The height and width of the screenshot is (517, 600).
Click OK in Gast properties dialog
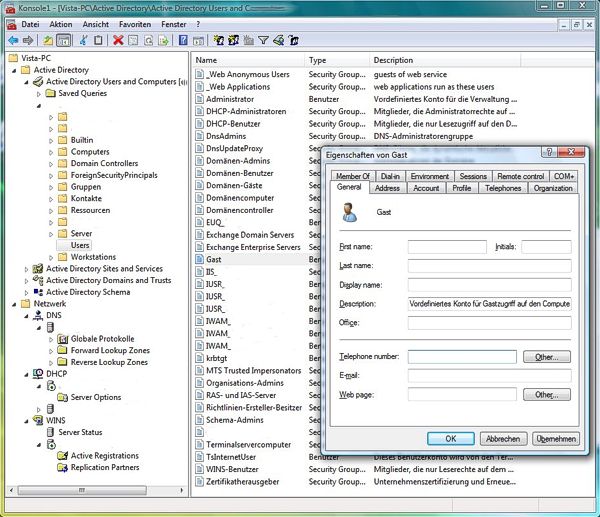pos(451,439)
